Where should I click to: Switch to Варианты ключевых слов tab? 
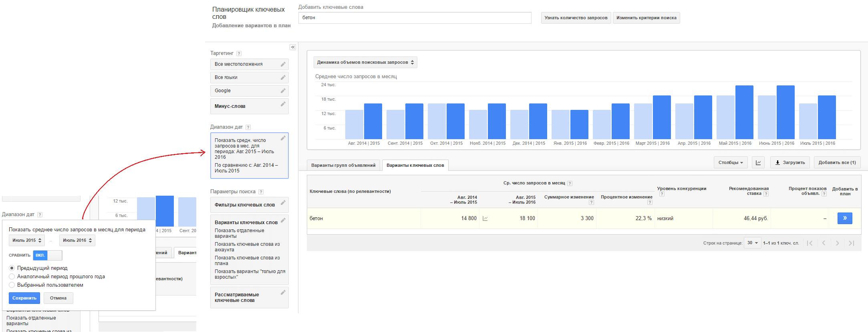point(415,165)
